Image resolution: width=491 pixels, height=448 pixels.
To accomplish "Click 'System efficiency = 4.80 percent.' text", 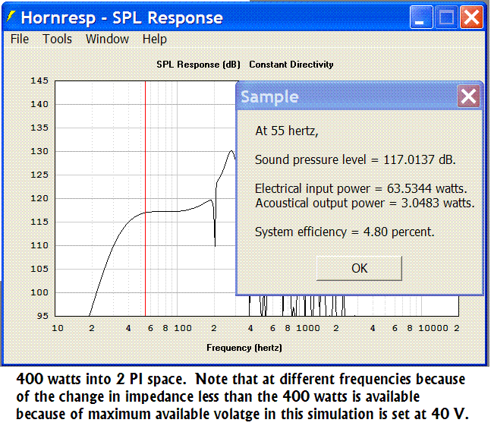I will (345, 232).
